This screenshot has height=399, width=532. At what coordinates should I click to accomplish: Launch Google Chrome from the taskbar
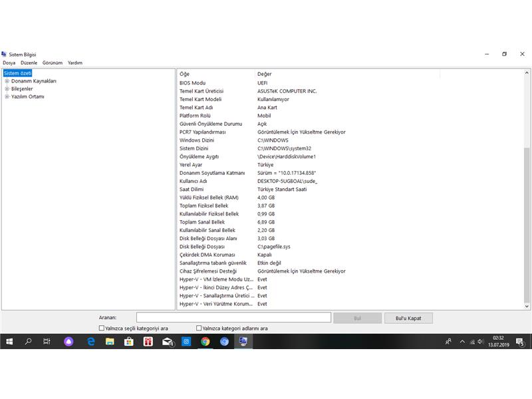click(205, 341)
